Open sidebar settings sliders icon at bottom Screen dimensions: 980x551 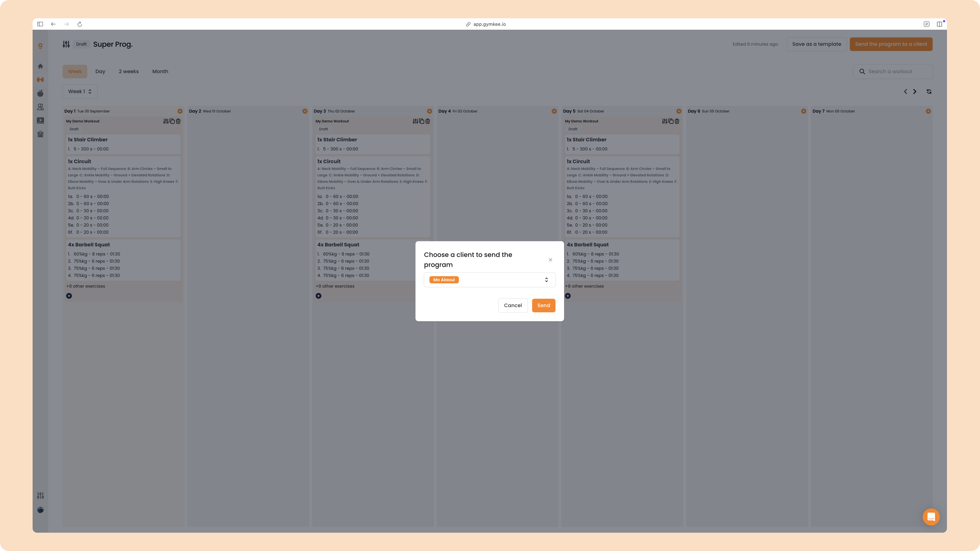point(40,495)
